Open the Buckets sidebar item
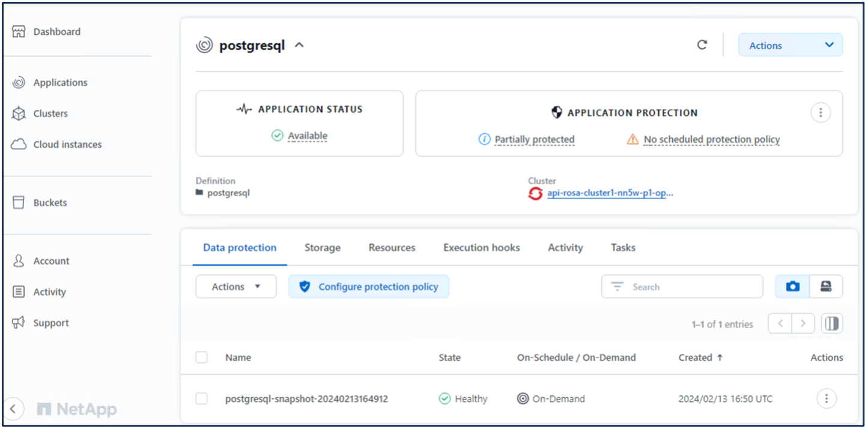This screenshot has height=429, width=868. [x=50, y=203]
